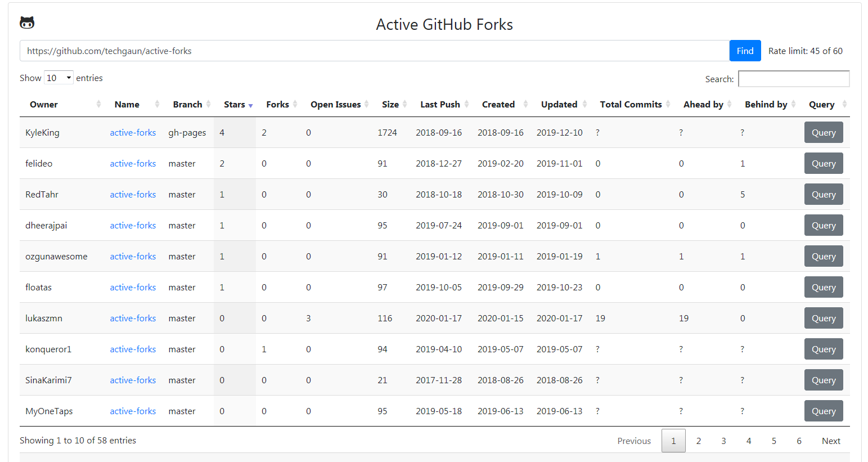The height and width of the screenshot is (462, 868).
Task: Sort table by Stars column
Action: coord(235,104)
